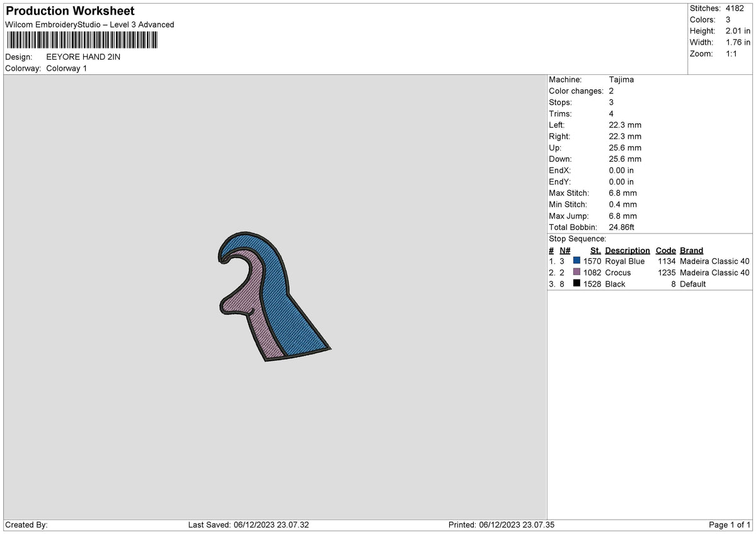Click the 'Black' description
Image resolution: width=756 pixels, height=534 pixels.
pos(615,284)
